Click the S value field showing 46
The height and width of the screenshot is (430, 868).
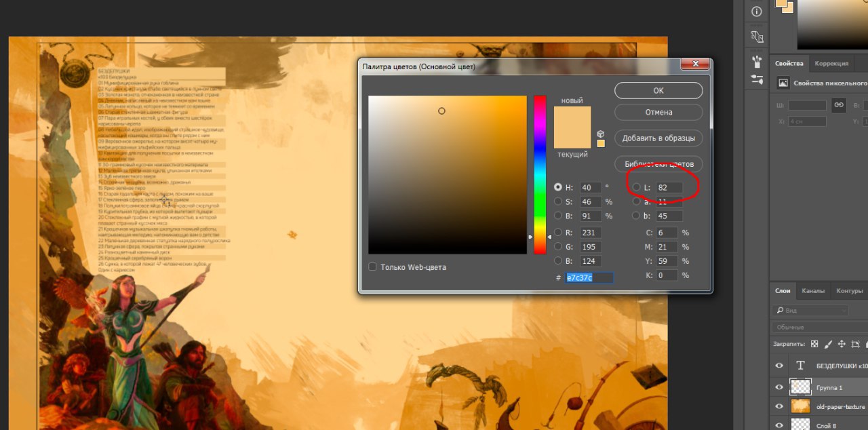click(591, 201)
